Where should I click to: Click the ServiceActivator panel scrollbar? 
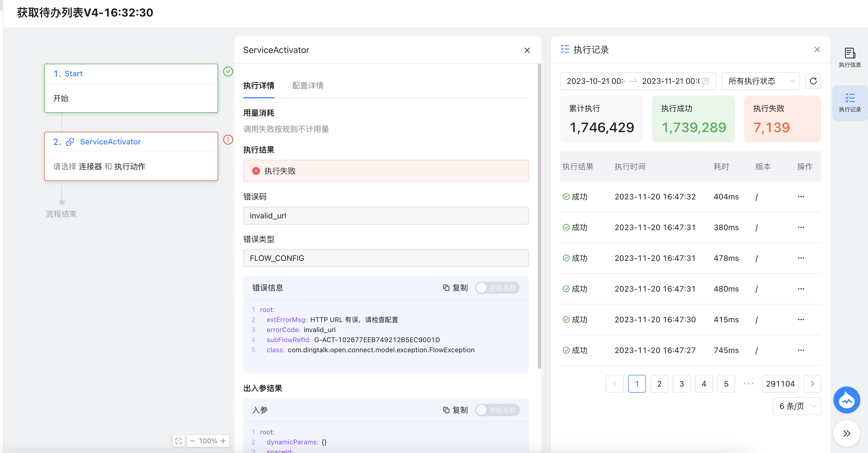(539, 216)
